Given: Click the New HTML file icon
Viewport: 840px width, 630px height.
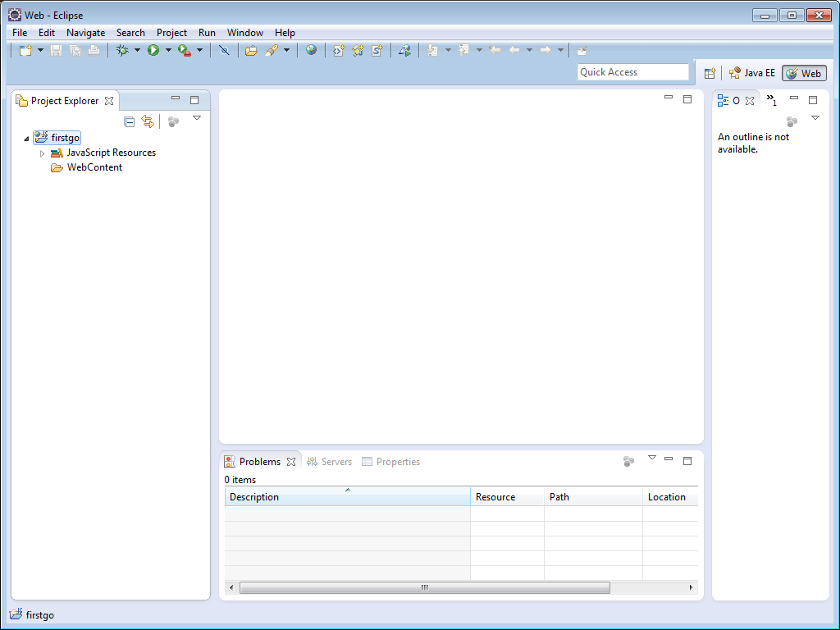Looking at the screenshot, I should 339,50.
